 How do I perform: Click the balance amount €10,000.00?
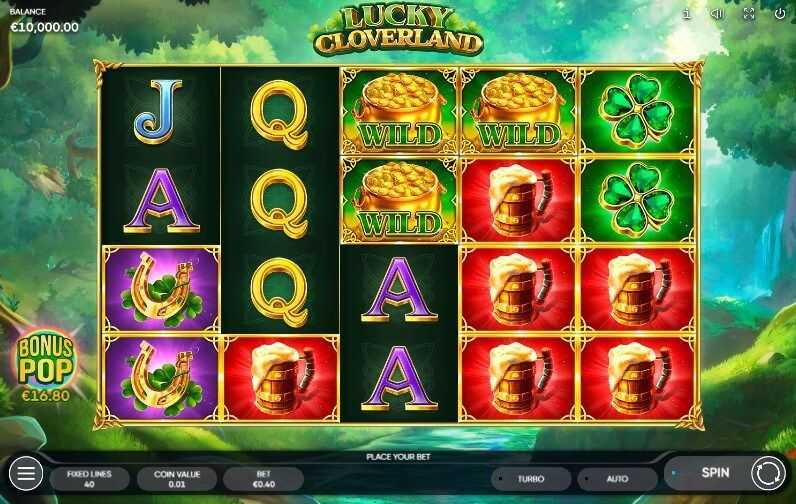[45, 27]
